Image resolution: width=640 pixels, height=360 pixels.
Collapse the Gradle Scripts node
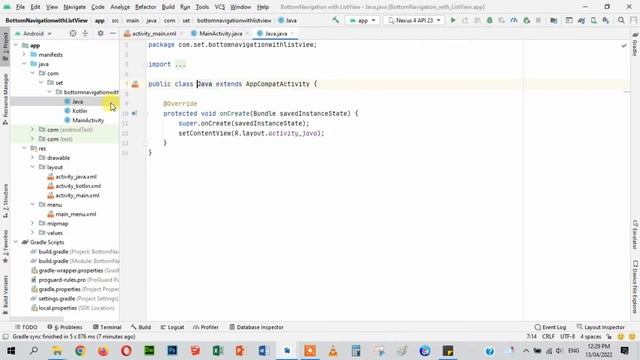point(16,242)
